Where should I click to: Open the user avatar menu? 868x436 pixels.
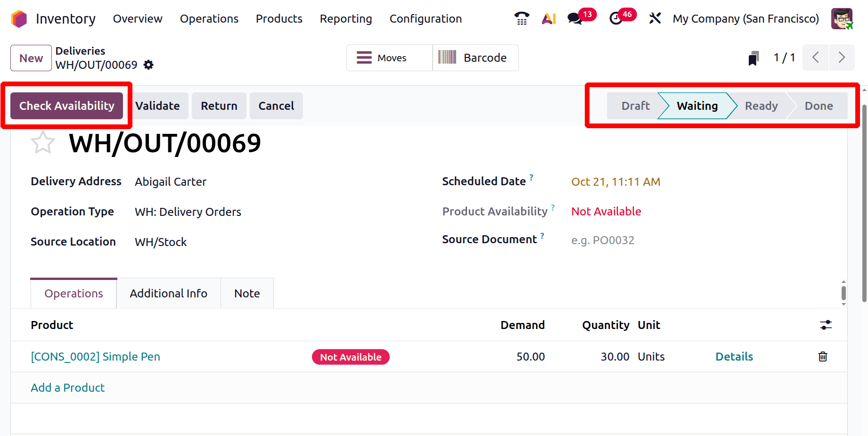pyautogui.click(x=842, y=19)
